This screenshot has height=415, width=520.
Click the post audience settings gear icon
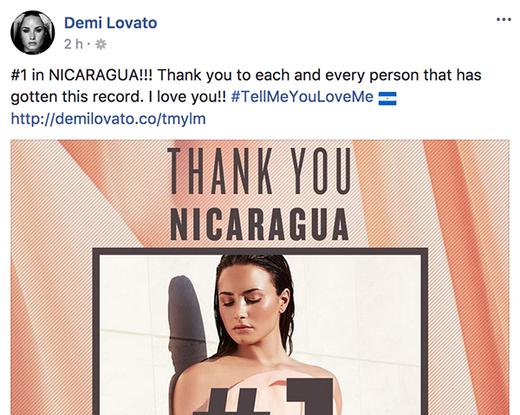[x=101, y=44]
